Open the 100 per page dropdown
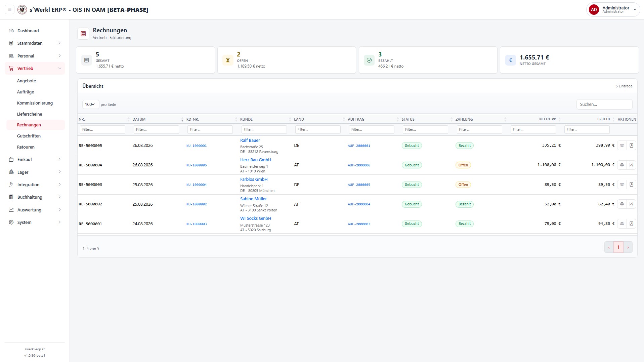The width and height of the screenshot is (644, 362). coord(90,105)
